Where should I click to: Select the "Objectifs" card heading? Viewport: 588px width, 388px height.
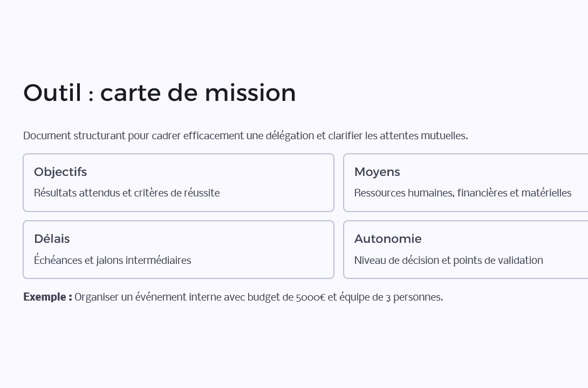click(x=60, y=172)
